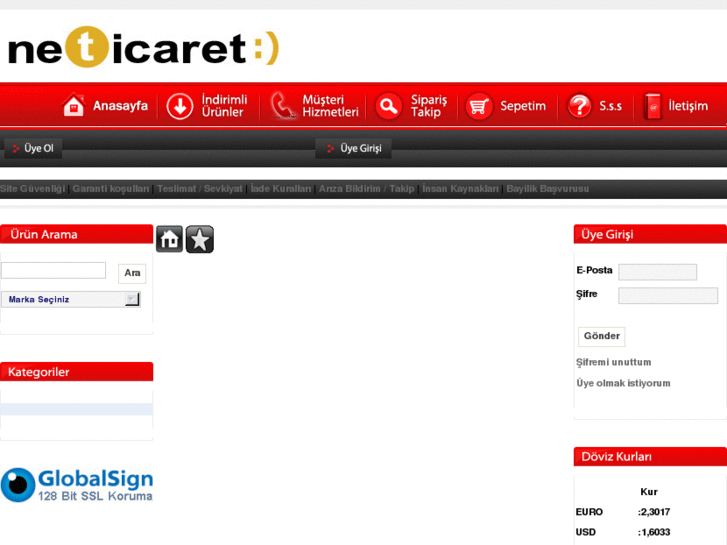Open İletişim menu item
The width and height of the screenshot is (727, 545).
[688, 106]
